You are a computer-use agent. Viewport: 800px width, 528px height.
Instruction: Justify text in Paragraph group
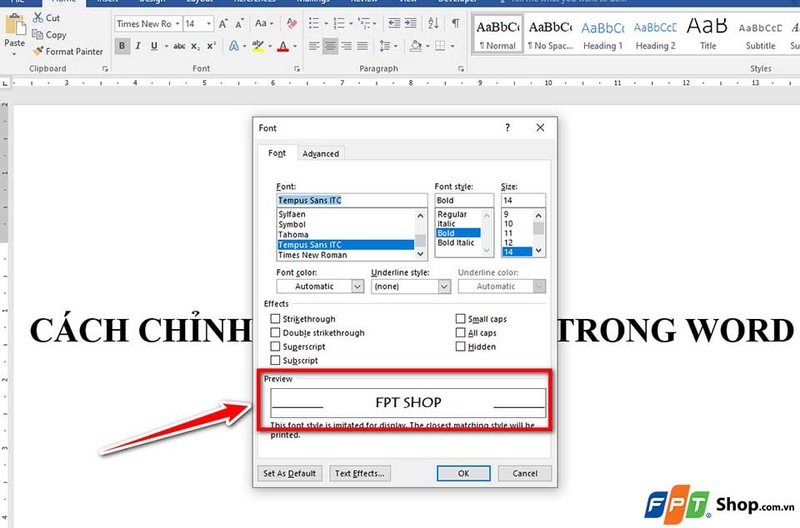point(362,46)
